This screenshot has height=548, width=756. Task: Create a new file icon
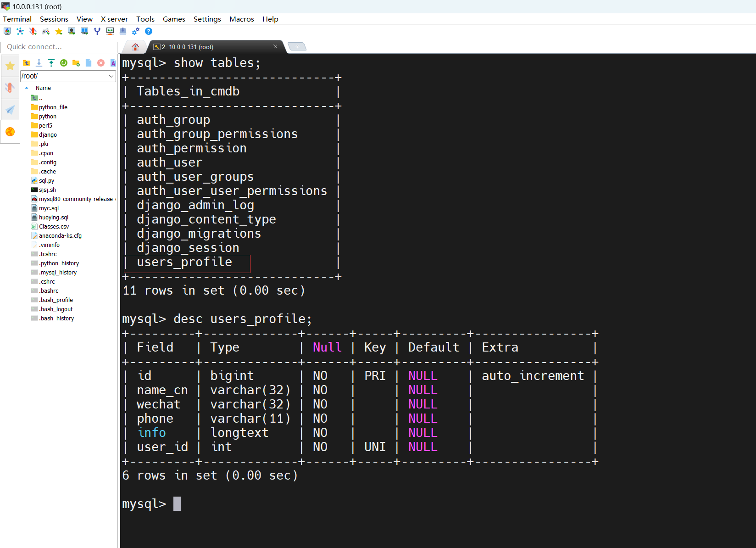pyautogui.click(x=89, y=63)
